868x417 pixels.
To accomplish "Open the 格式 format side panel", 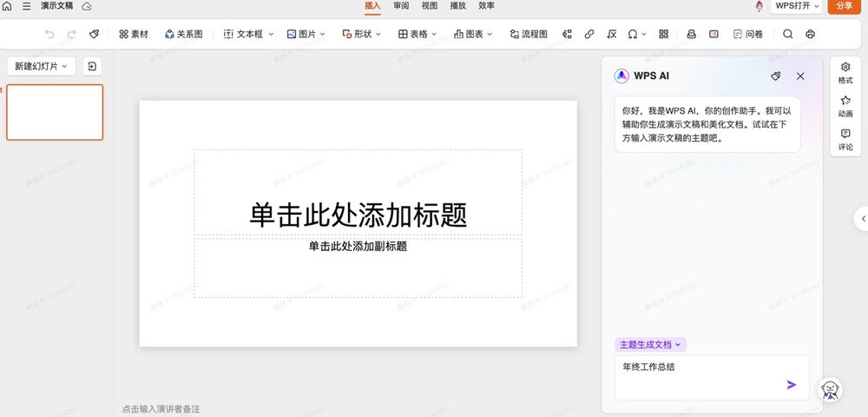I will click(x=845, y=72).
